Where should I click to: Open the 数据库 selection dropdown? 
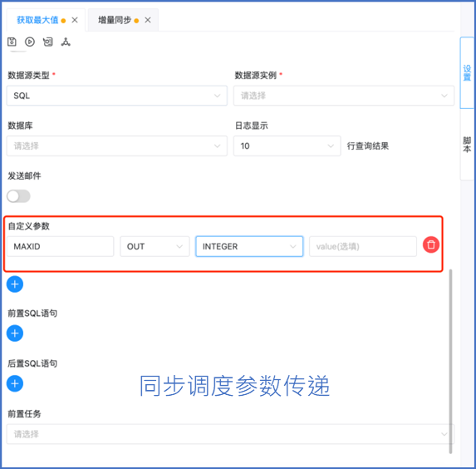coord(117,146)
